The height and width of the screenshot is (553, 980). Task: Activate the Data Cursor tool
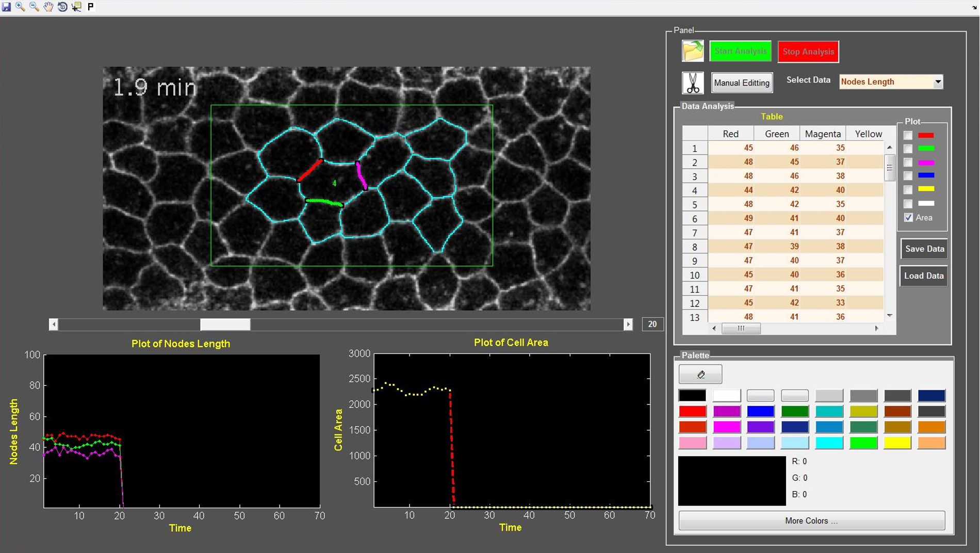pos(76,7)
